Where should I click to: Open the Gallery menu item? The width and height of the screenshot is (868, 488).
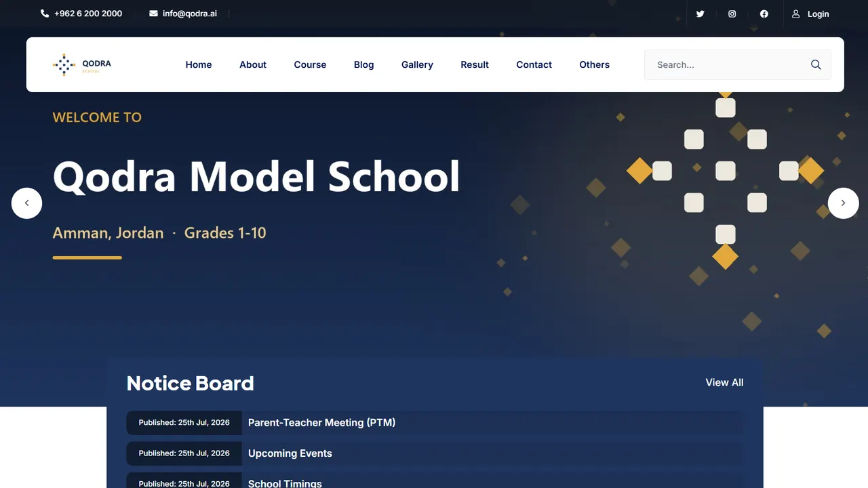(x=417, y=64)
